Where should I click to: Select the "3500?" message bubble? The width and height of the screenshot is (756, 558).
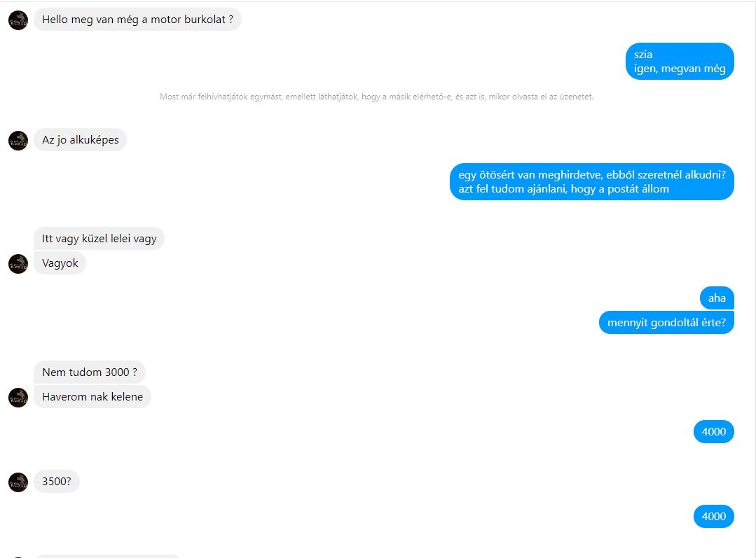tap(57, 482)
